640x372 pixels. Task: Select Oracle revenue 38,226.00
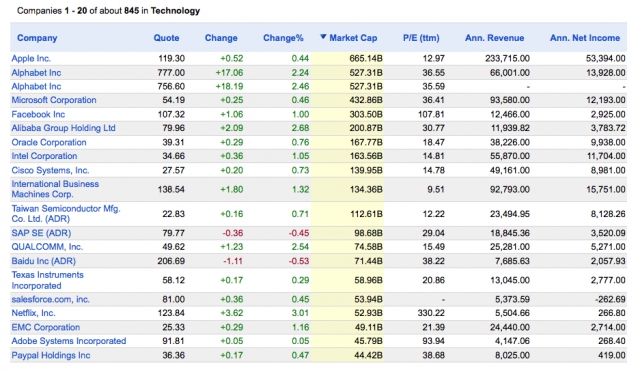coord(510,143)
